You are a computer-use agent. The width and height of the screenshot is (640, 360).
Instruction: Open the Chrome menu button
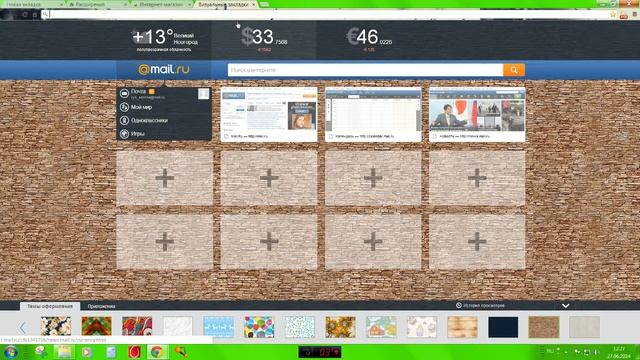[635, 15]
